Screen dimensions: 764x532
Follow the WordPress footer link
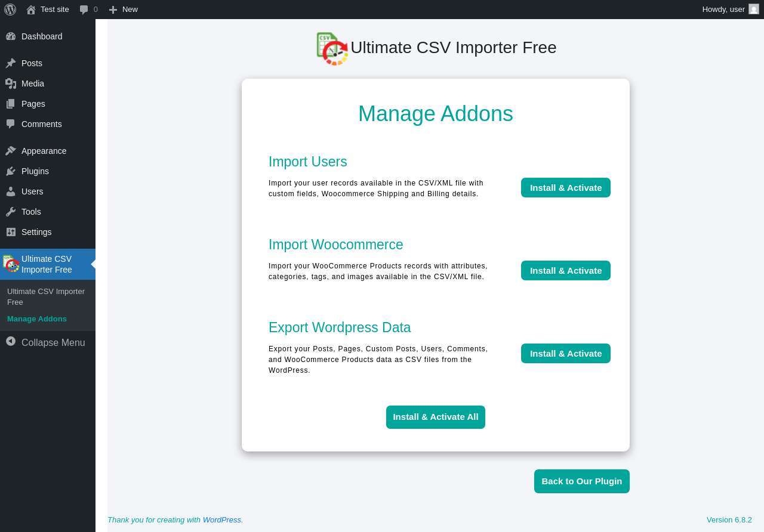(222, 520)
